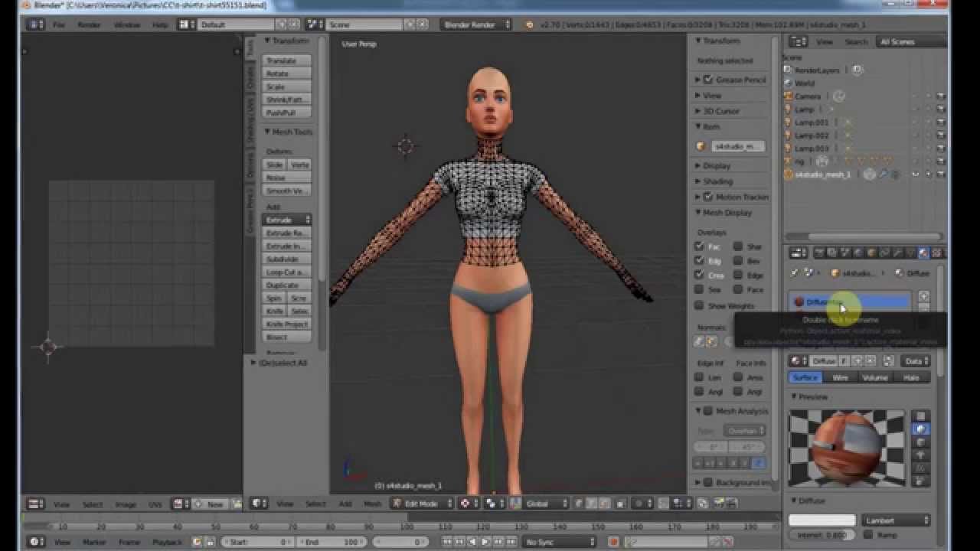Open the Help menu in top bar

pyautogui.click(x=160, y=24)
